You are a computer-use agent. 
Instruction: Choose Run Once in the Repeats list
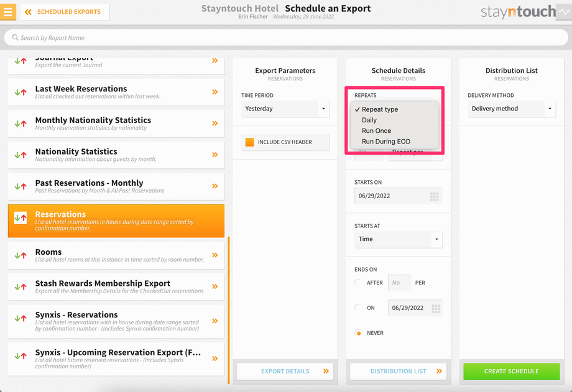pos(377,130)
